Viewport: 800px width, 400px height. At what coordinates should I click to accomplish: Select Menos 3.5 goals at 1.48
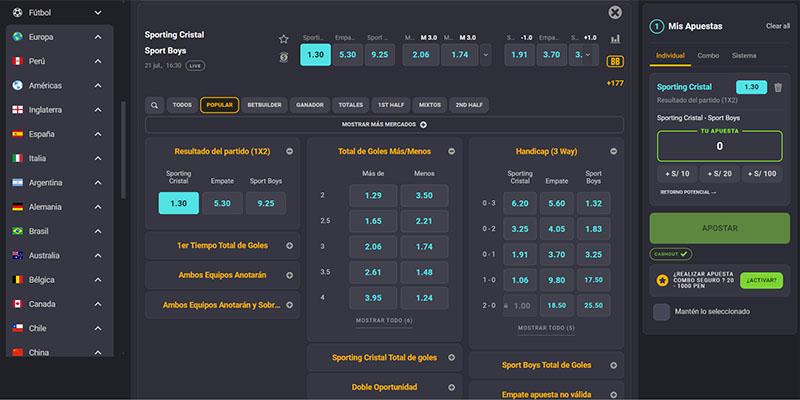coord(424,272)
